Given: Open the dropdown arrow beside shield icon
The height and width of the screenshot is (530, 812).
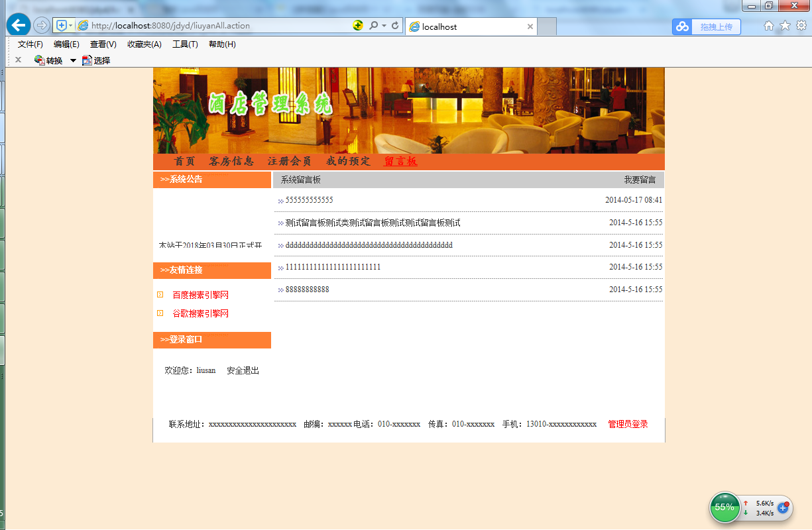Looking at the screenshot, I should pos(71,26).
